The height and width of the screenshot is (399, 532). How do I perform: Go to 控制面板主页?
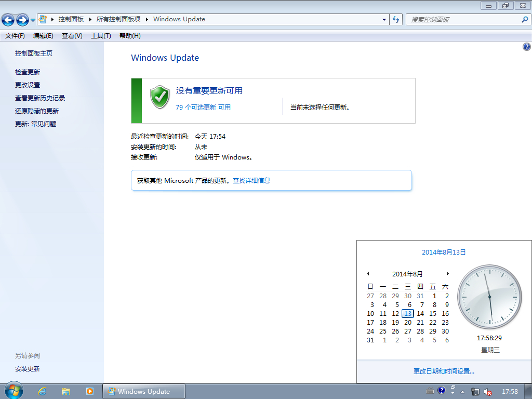34,54
